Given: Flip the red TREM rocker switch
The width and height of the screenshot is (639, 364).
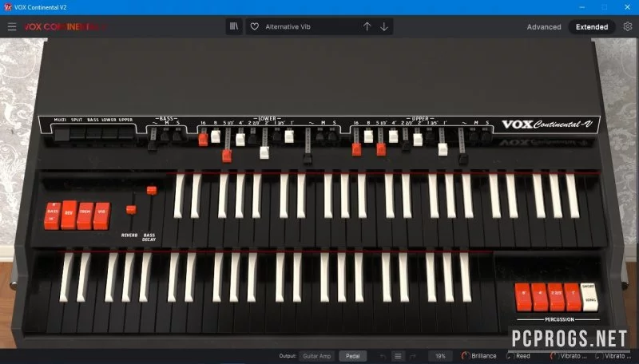Looking at the screenshot, I should [85, 216].
